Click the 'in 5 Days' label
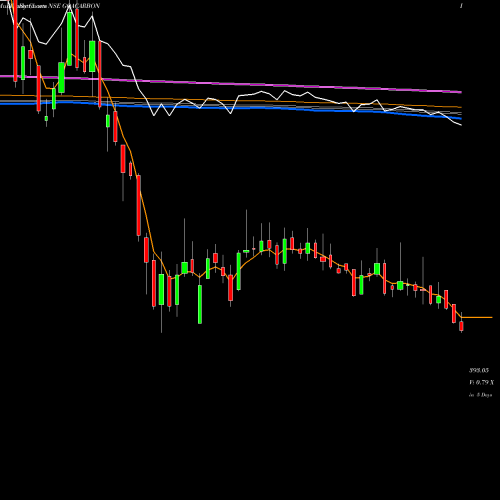This screenshot has height=500, width=500. [x=480, y=395]
